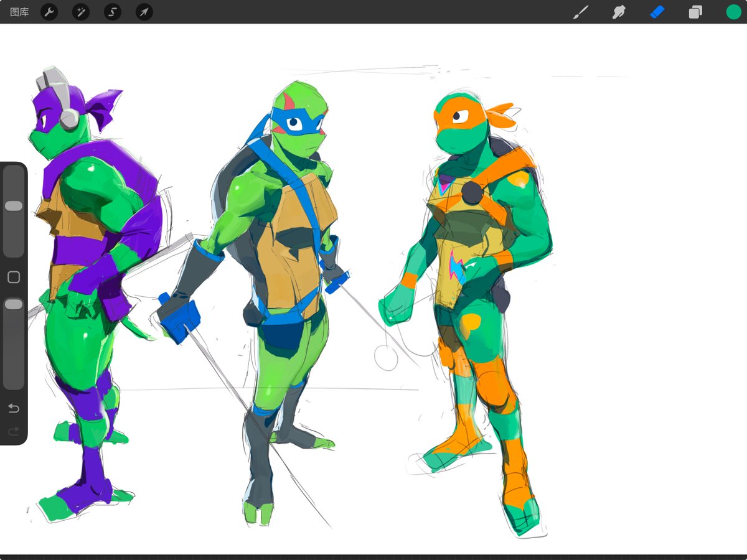The height and width of the screenshot is (560, 747).
Task: Redo the last undone stroke
Action: [14, 431]
